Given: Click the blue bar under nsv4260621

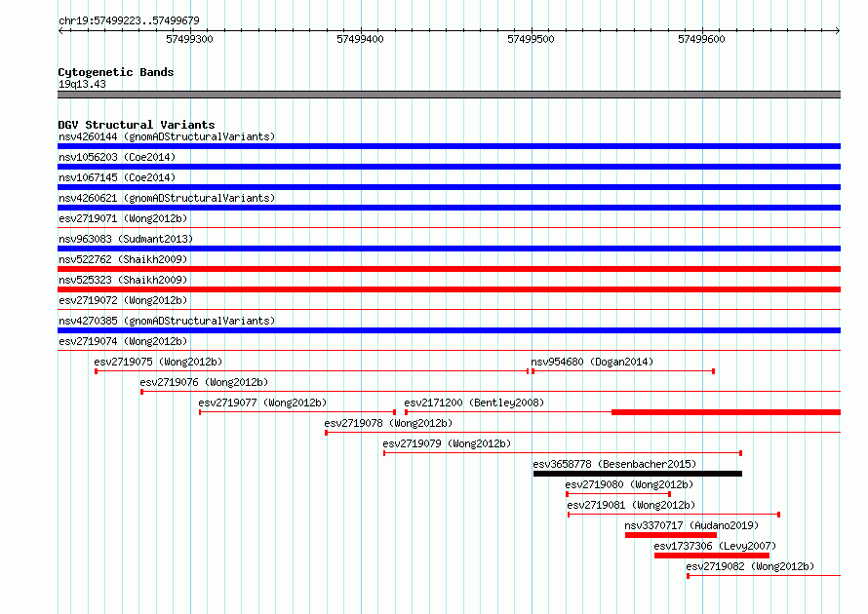Looking at the screenshot, I should pos(449,208).
